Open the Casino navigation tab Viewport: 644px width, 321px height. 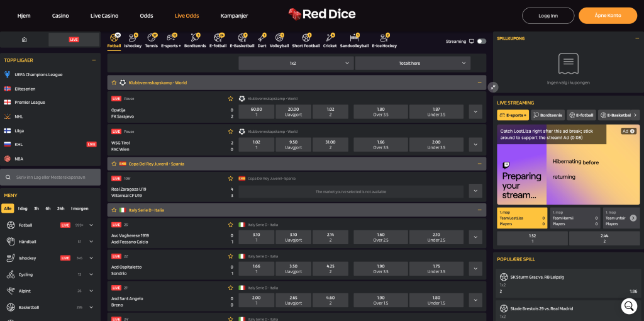60,16
